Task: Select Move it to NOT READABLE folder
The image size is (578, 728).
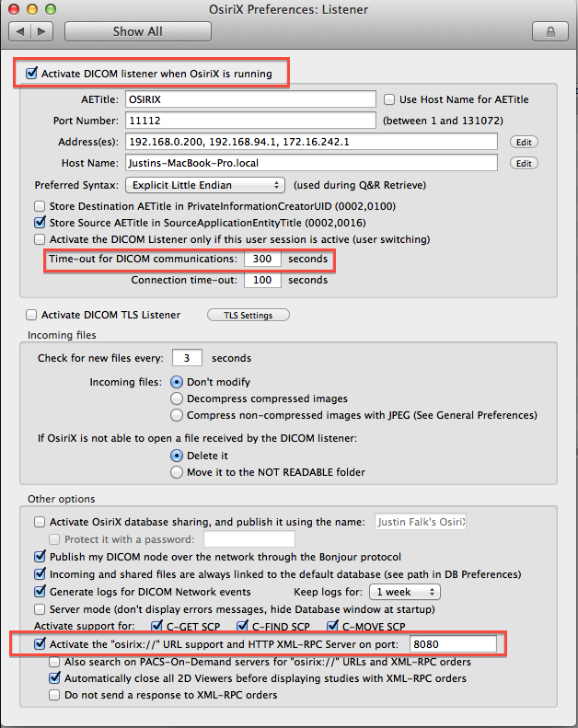Action: (177, 472)
